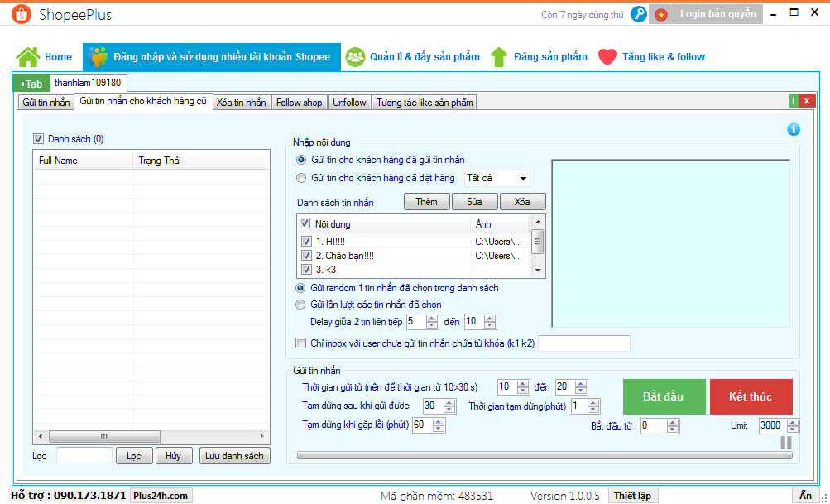The width and height of the screenshot is (830, 504).
Task: Click the blue key license icon
Action: point(639,15)
